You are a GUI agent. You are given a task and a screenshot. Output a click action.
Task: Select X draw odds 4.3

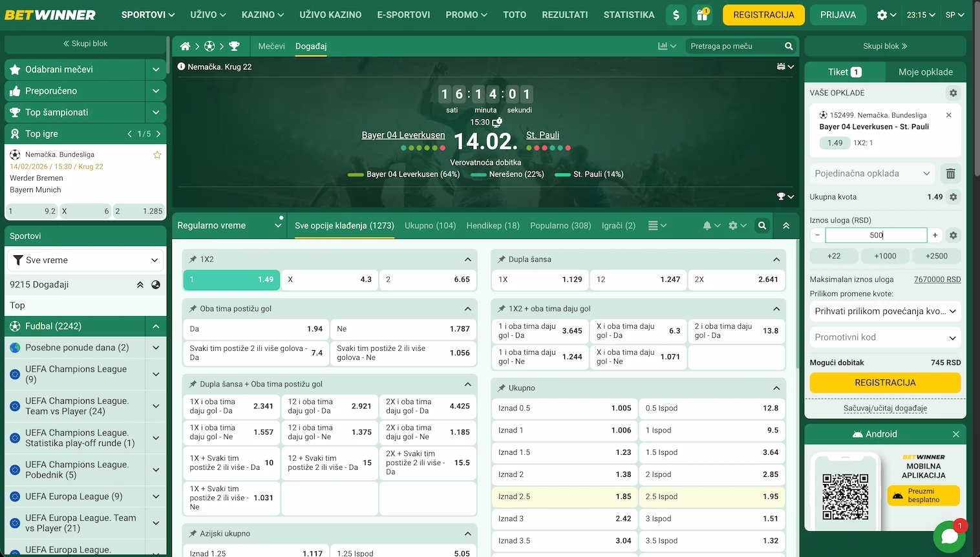coord(330,280)
